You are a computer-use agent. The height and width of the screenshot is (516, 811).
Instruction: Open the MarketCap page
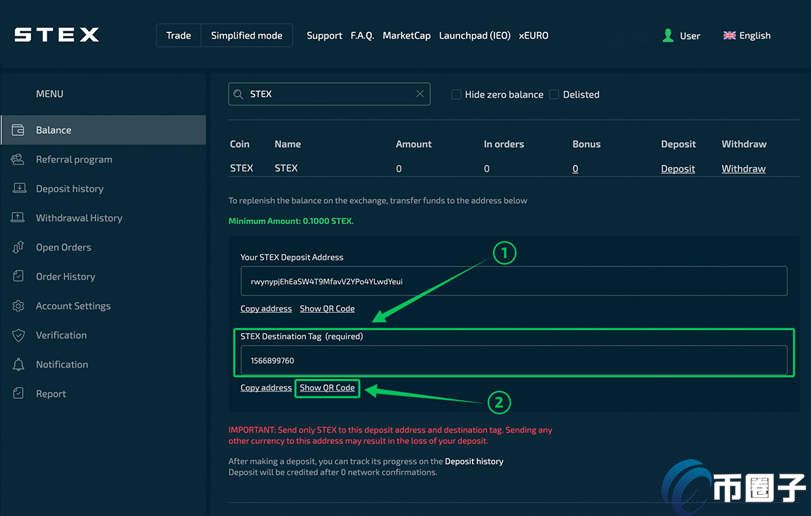click(407, 36)
